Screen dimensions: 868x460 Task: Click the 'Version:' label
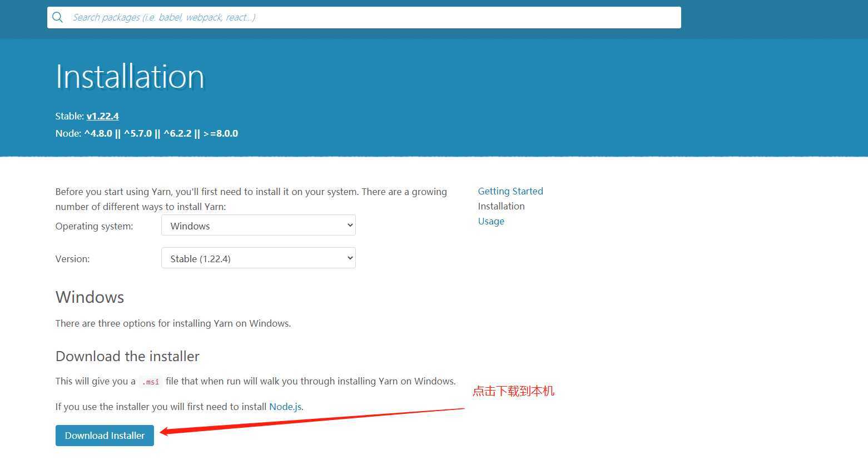[x=72, y=259]
